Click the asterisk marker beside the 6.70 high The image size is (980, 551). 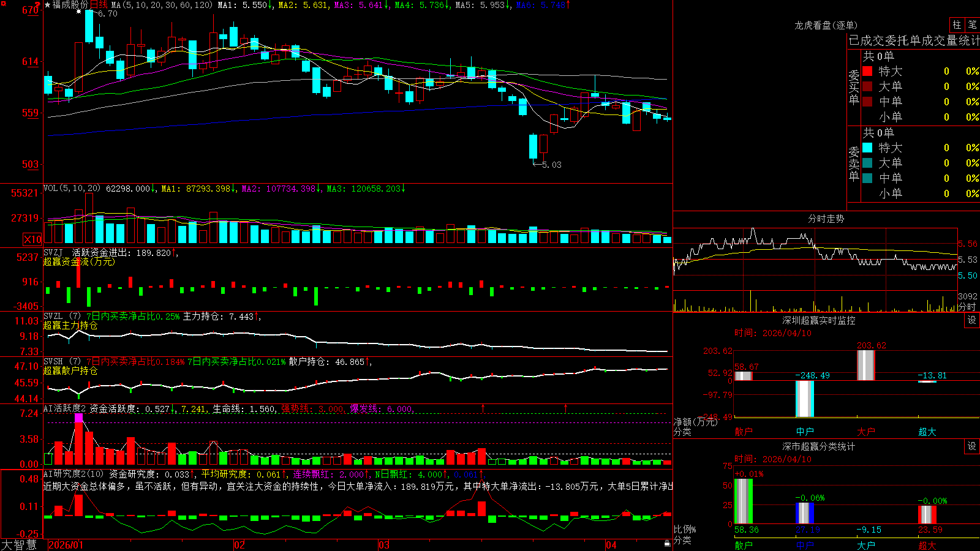(x=78, y=12)
